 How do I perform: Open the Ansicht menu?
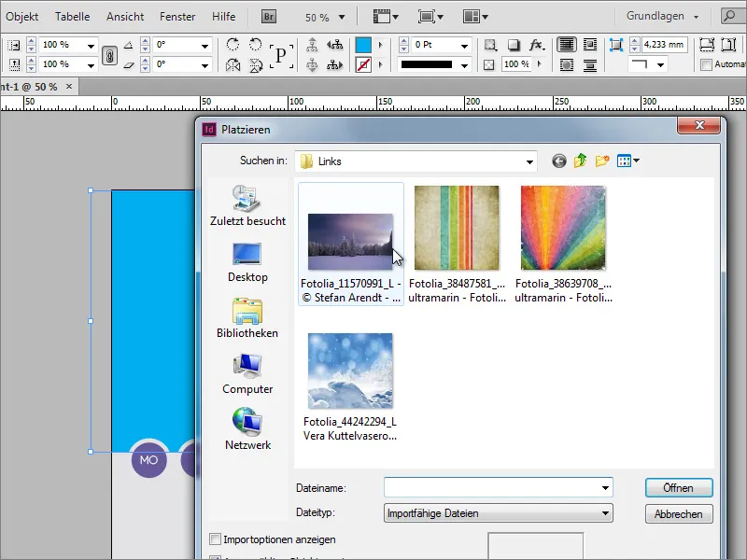pyautogui.click(x=125, y=17)
